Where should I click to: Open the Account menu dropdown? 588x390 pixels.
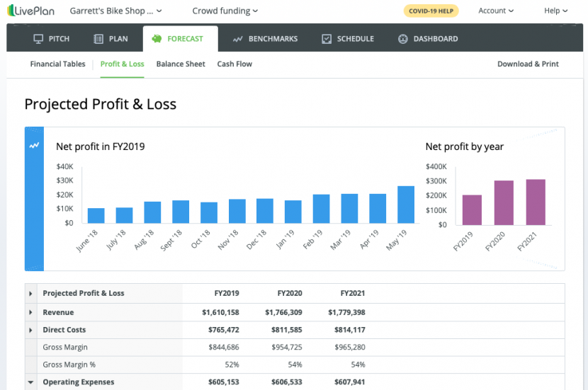(496, 11)
